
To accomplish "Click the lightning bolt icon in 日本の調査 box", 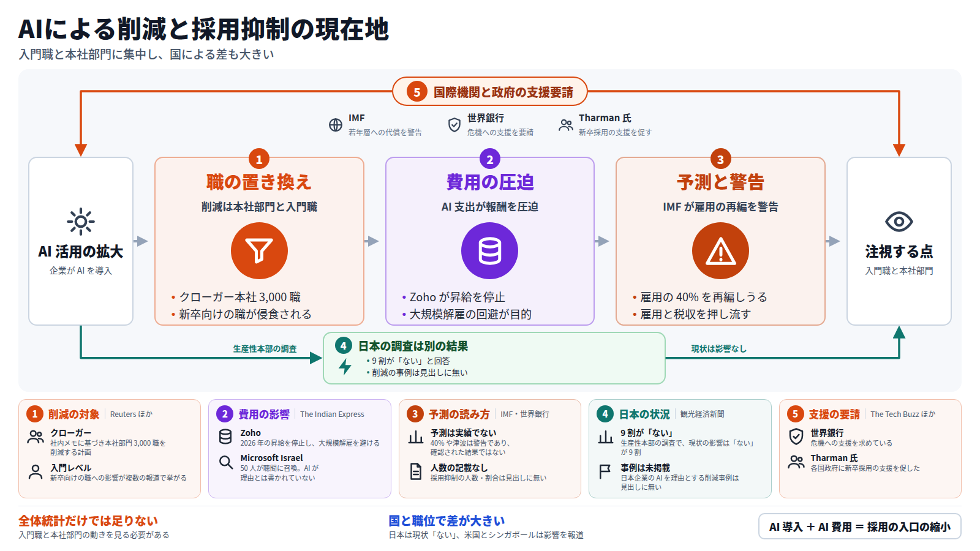I will click(345, 367).
